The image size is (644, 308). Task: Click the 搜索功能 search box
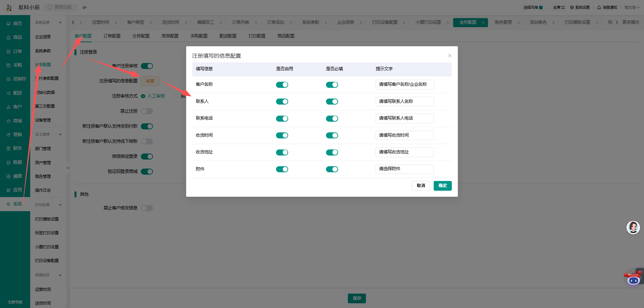[x=61, y=7]
